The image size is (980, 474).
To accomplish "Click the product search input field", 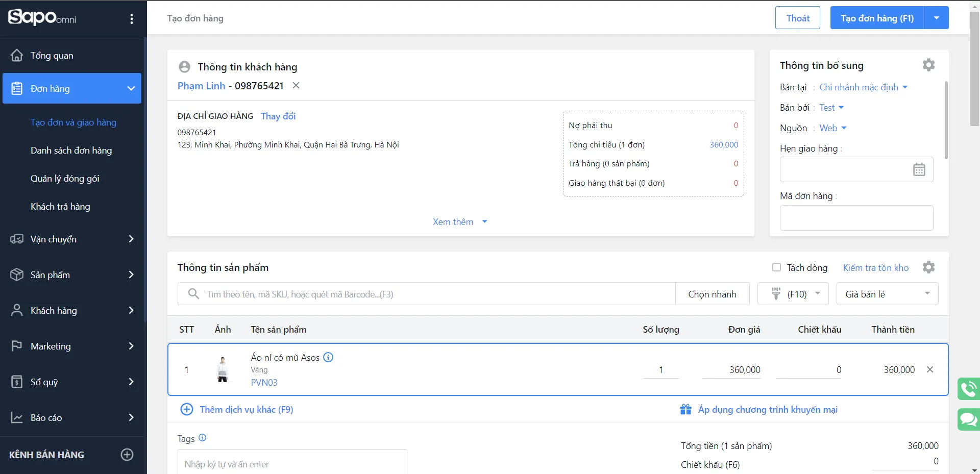I will click(x=426, y=294).
